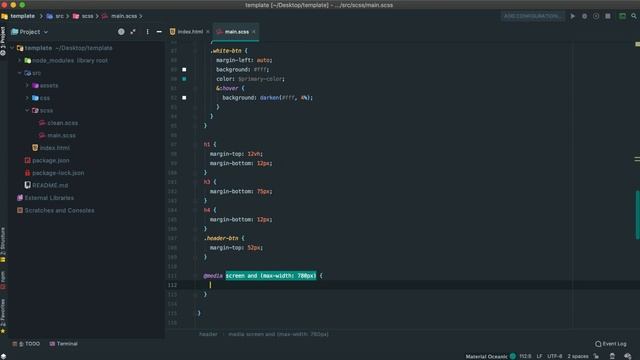Collapse the scss folder arrow
Screen dimensions: 640x360
point(27,110)
